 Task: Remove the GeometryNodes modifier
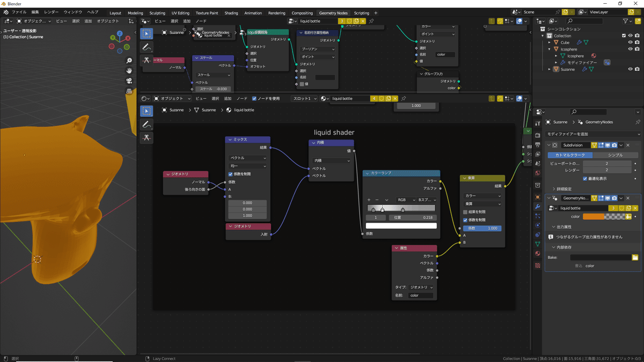(628, 198)
